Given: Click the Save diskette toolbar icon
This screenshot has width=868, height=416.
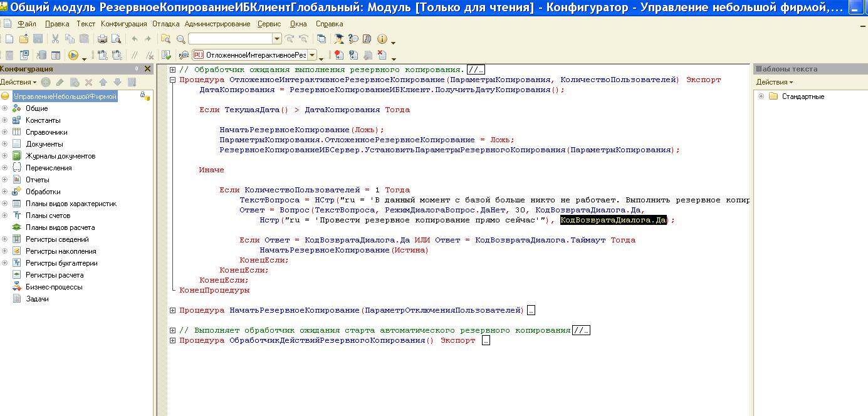Looking at the screenshot, I should tap(38, 39).
